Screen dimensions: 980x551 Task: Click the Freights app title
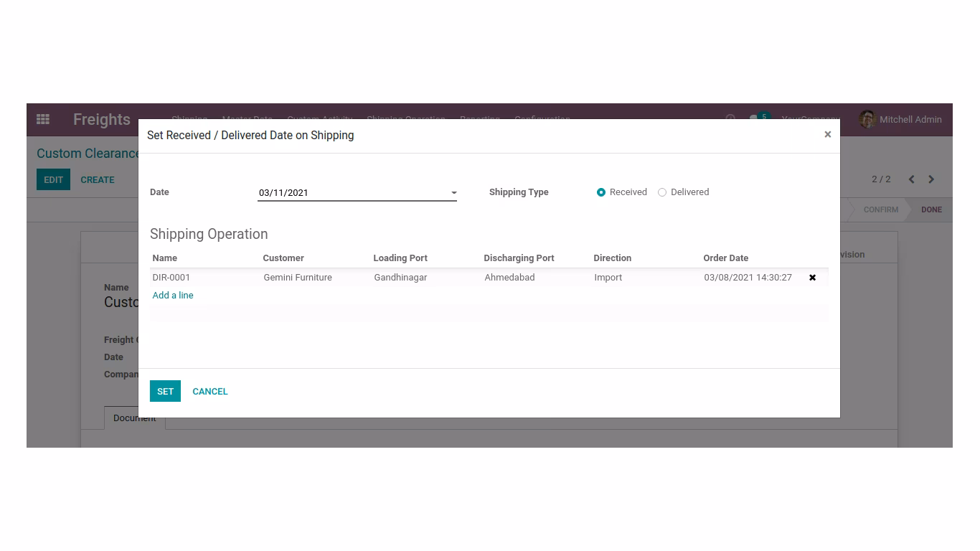click(x=102, y=119)
